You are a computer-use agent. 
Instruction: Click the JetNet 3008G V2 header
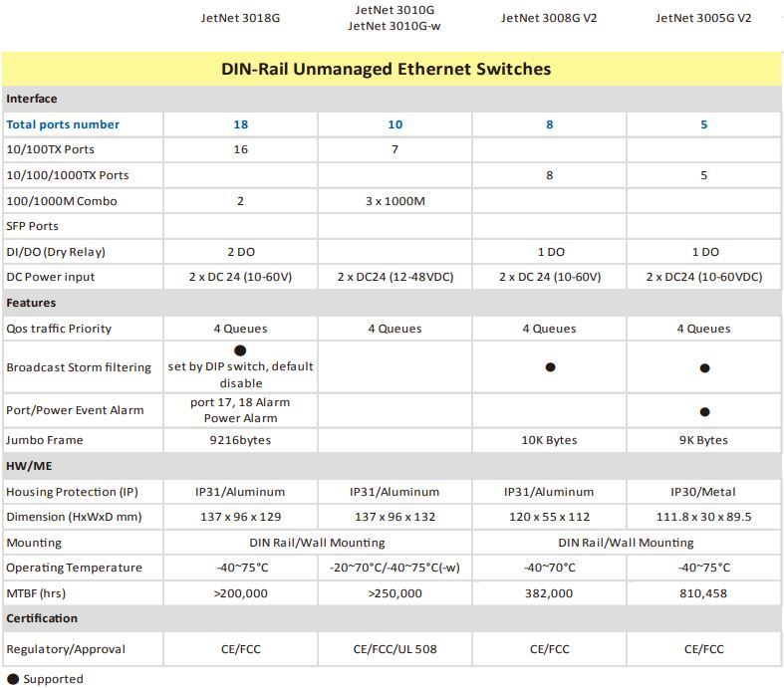coord(549,18)
